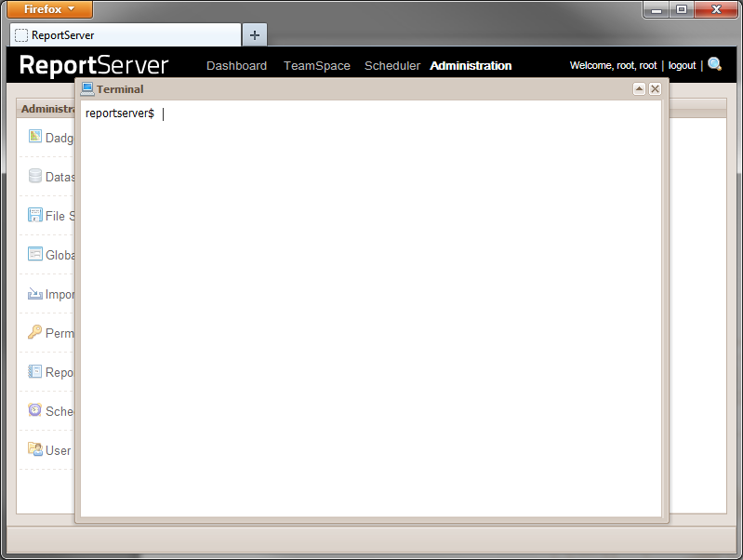Click the 'Globa' sidebar label
743x560 pixels.
(60, 255)
